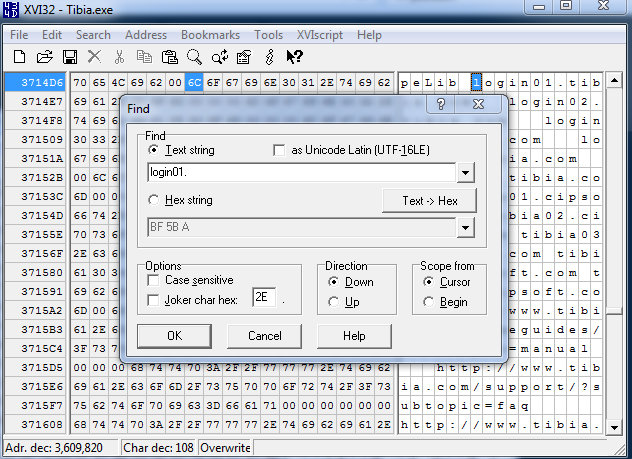632x459 pixels.
Task: Click the Joker char hex field showing 2E
Action: pyautogui.click(x=264, y=297)
